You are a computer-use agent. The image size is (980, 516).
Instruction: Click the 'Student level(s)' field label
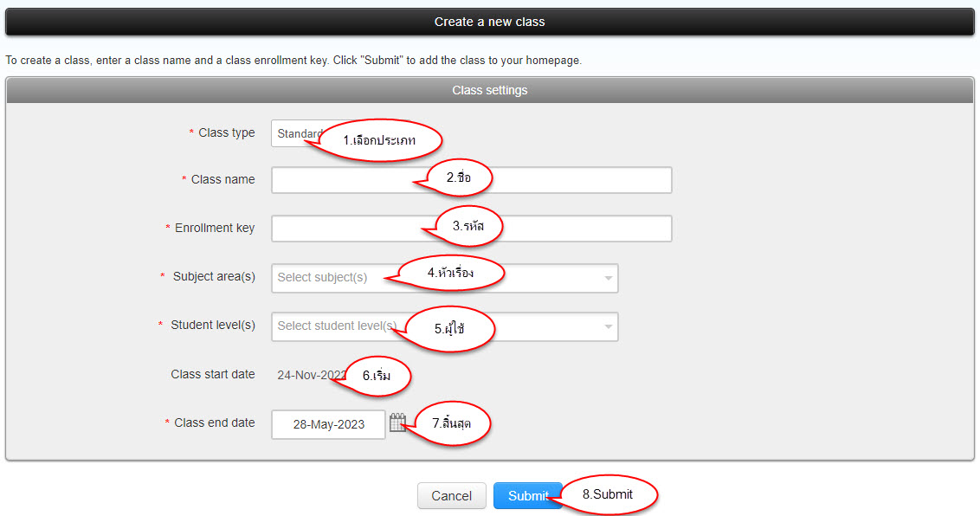coord(212,325)
